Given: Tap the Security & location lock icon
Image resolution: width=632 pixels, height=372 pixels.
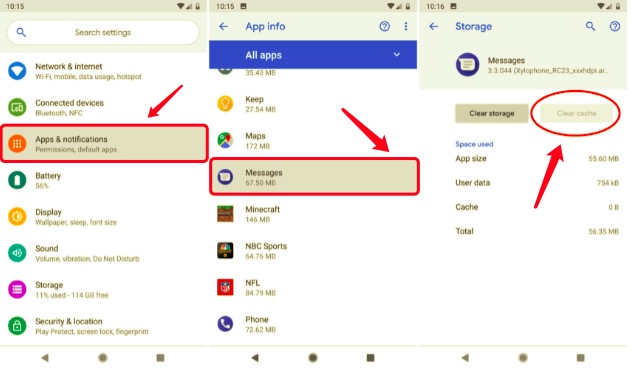Looking at the screenshot, I should click(x=17, y=326).
